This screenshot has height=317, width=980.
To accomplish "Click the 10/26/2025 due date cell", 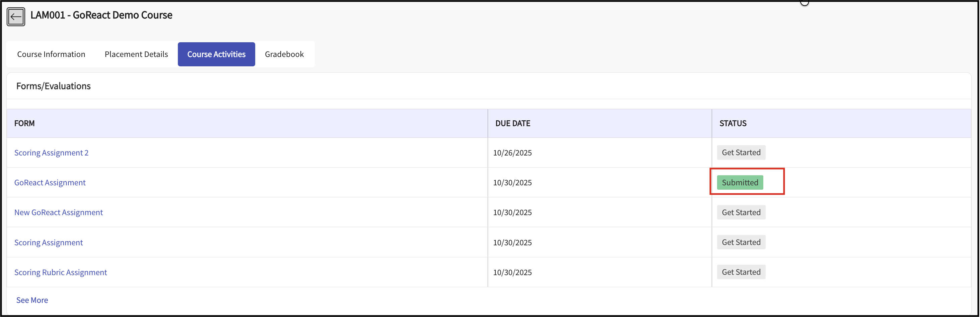I will tap(512, 152).
